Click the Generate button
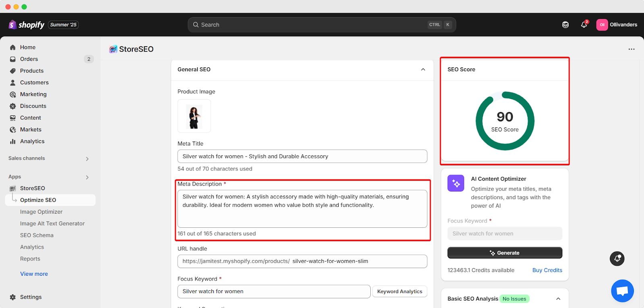Viewport: 644px width, 308px height. (505, 253)
